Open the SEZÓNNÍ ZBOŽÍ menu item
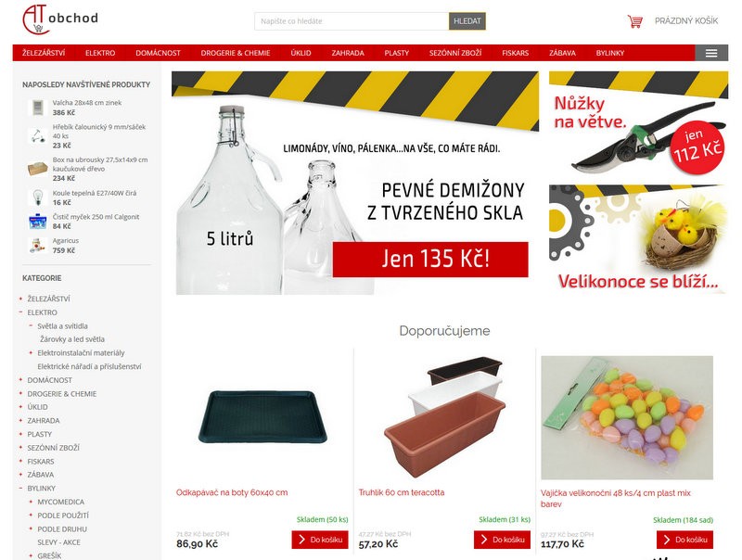This screenshot has height=560, width=742. coord(455,53)
